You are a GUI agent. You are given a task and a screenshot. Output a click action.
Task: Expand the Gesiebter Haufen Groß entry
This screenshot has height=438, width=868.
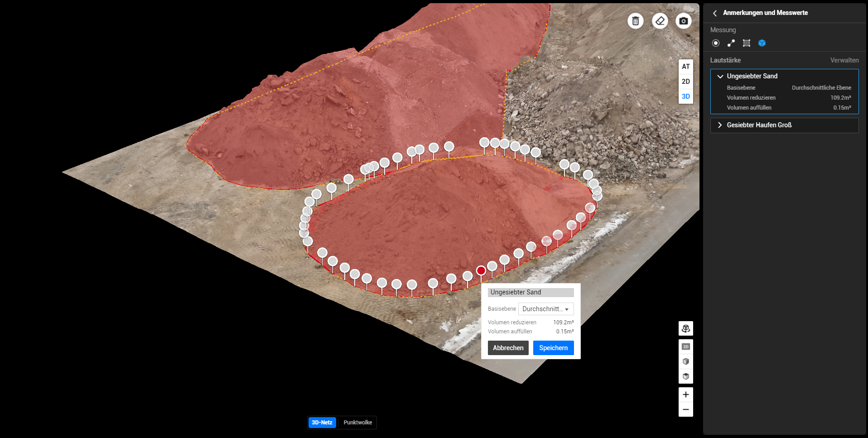pyautogui.click(x=720, y=125)
